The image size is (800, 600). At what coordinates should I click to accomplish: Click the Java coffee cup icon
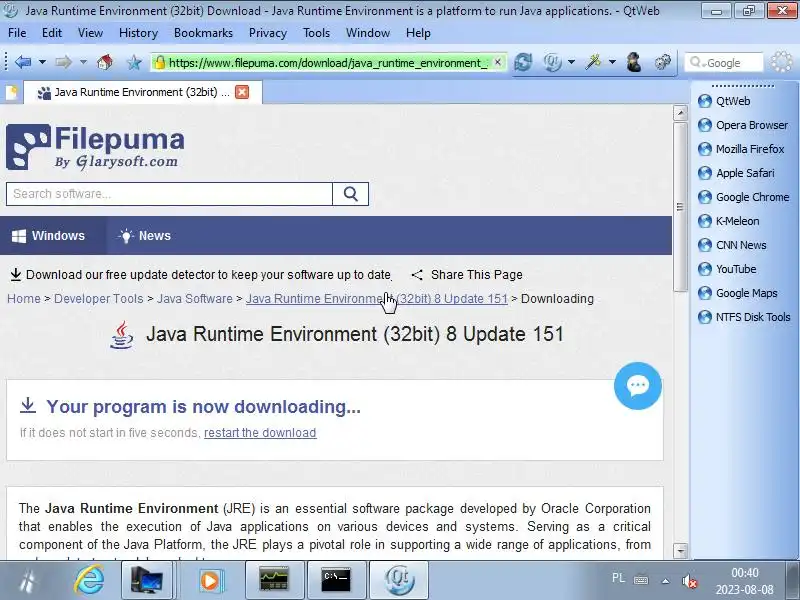coord(122,335)
